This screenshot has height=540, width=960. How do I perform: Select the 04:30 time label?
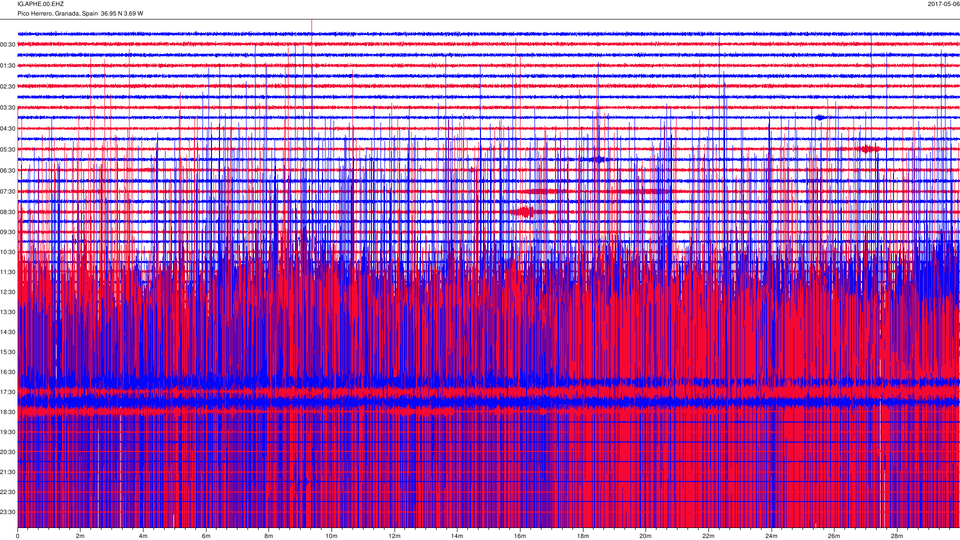[x=8, y=129]
